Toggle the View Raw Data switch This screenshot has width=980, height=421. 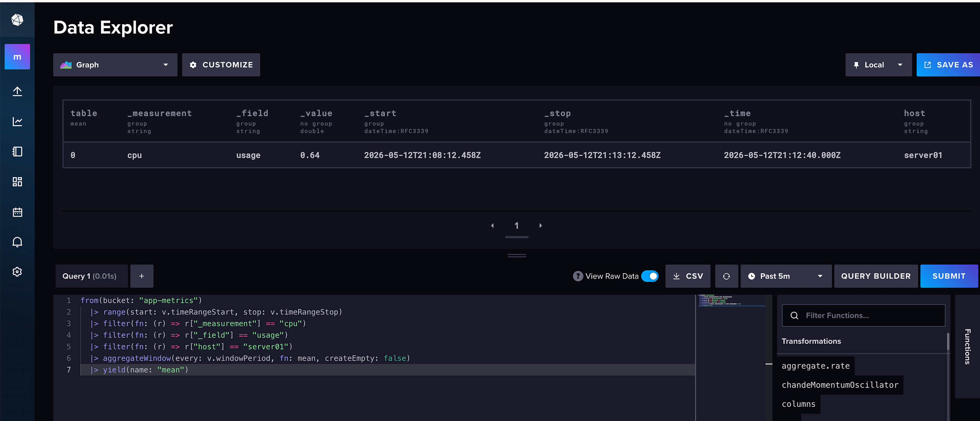(x=650, y=276)
